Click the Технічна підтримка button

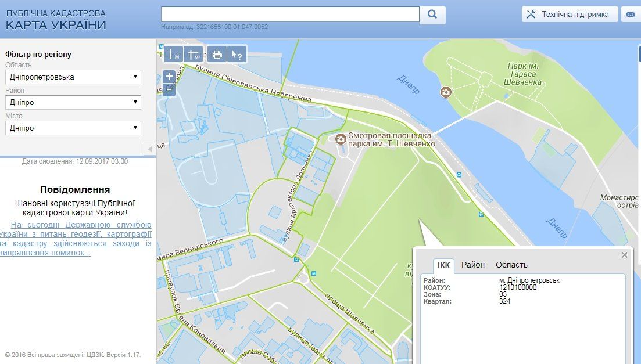[x=570, y=15]
